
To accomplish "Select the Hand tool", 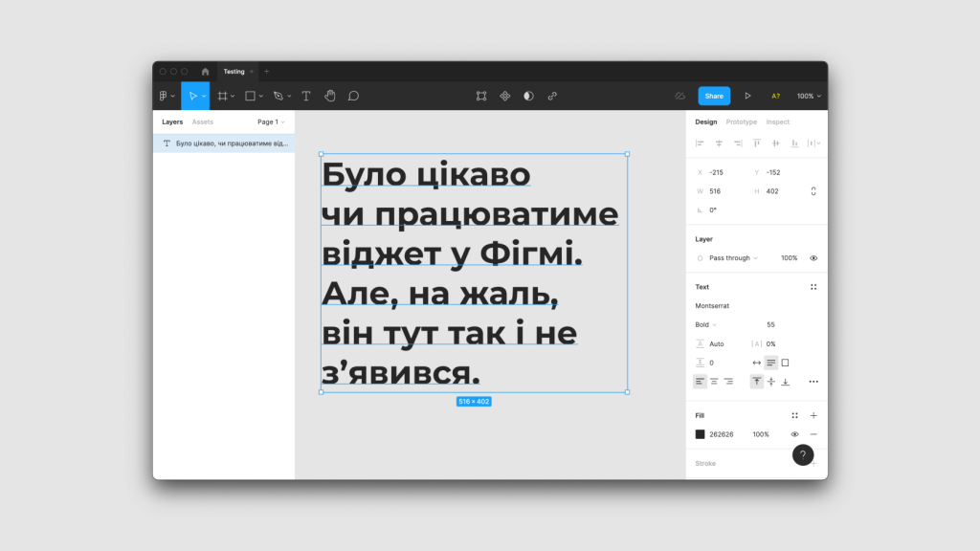I will click(330, 96).
